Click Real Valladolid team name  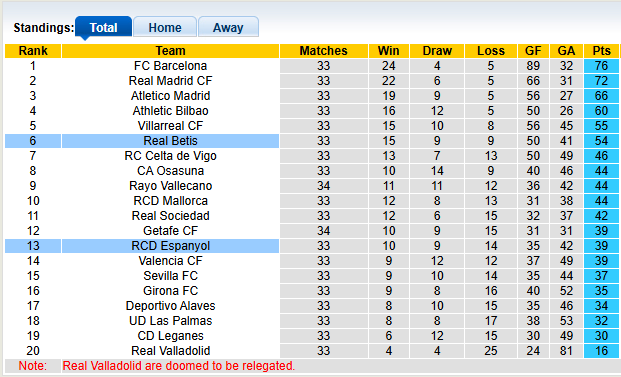170,351
